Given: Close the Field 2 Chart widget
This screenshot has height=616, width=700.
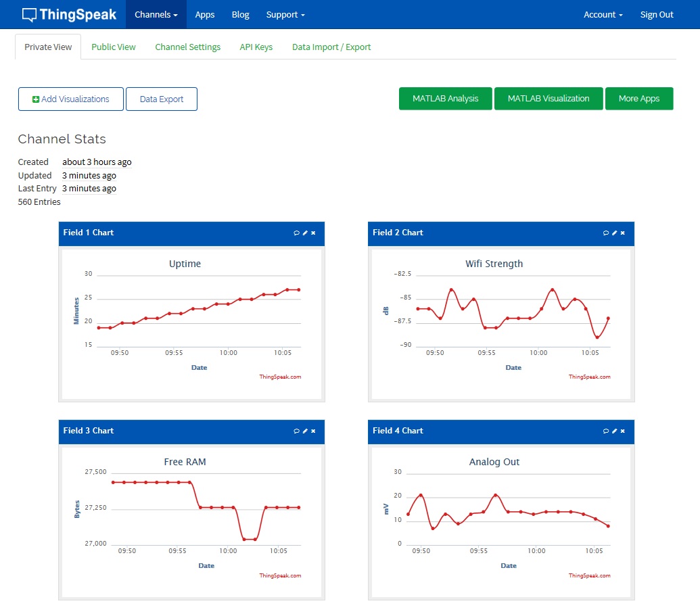Looking at the screenshot, I should coord(623,233).
